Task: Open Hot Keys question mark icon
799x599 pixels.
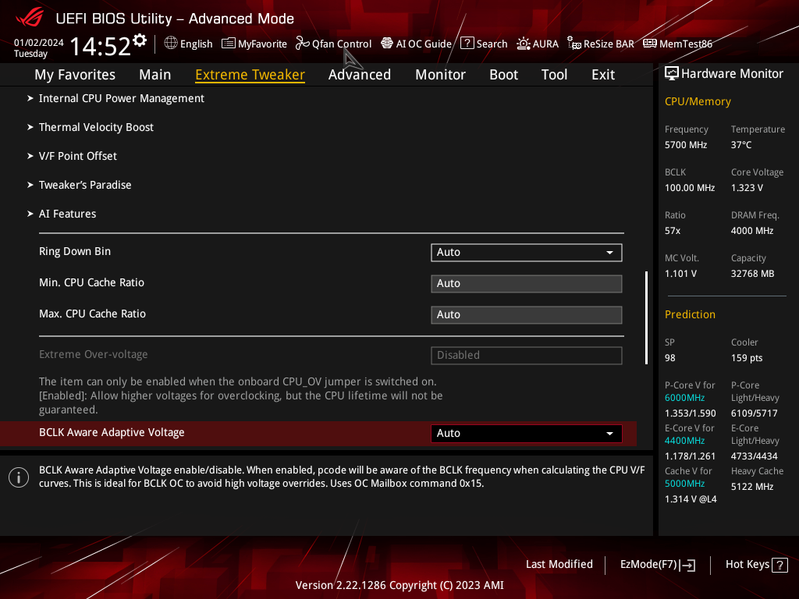Action: tap(780, 565)
